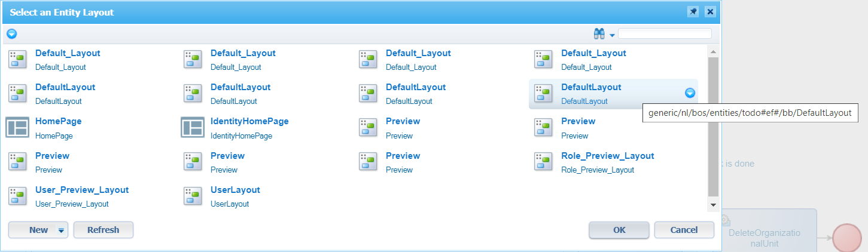The height and width of the screenshot is (252, 868).
Task: Choose the bold User_Preview_Layout title
Action: 82,190
